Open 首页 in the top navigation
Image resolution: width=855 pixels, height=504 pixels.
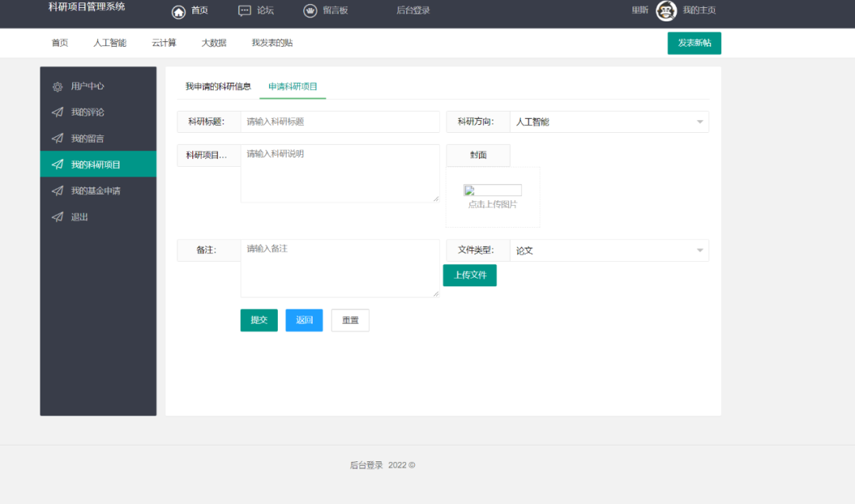[x=199, y=10]
